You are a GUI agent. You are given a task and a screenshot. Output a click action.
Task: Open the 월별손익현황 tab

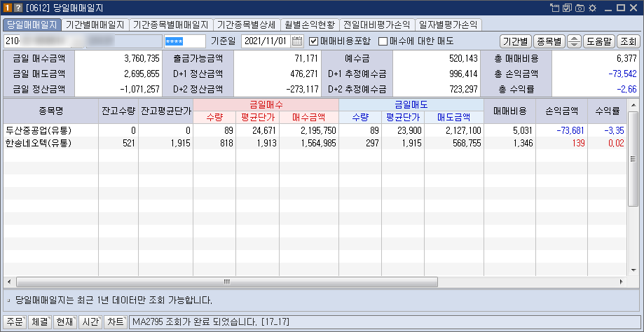coord(310,25)
